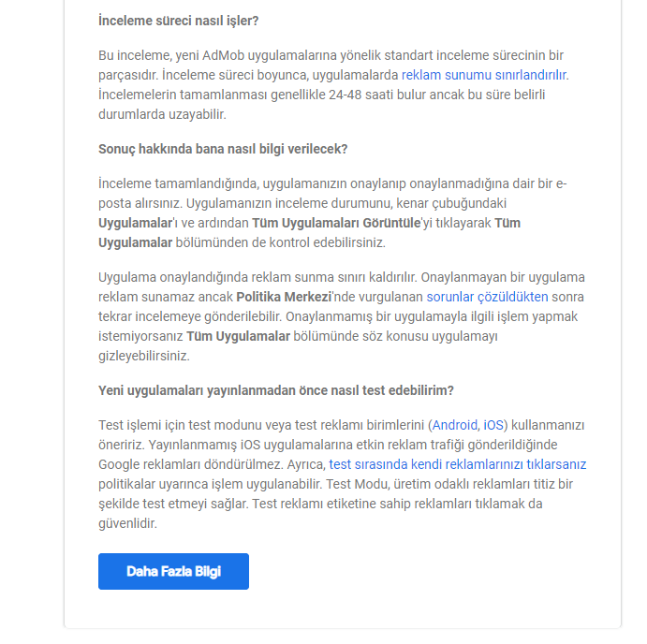This screenshot has height=644, width=647.
Task: Click bold text 'Tüm Uygulamaları Görüntüle'
Action: [336, 223]
